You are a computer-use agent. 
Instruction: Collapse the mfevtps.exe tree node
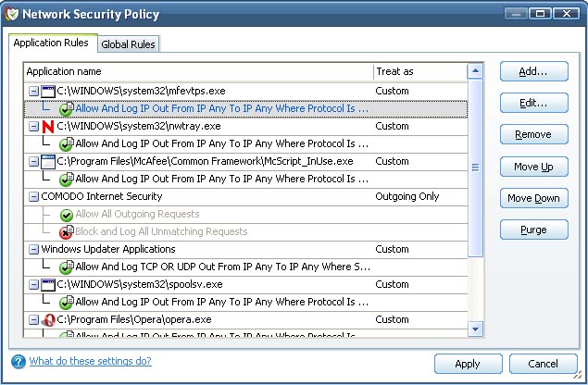pos(33,91)
